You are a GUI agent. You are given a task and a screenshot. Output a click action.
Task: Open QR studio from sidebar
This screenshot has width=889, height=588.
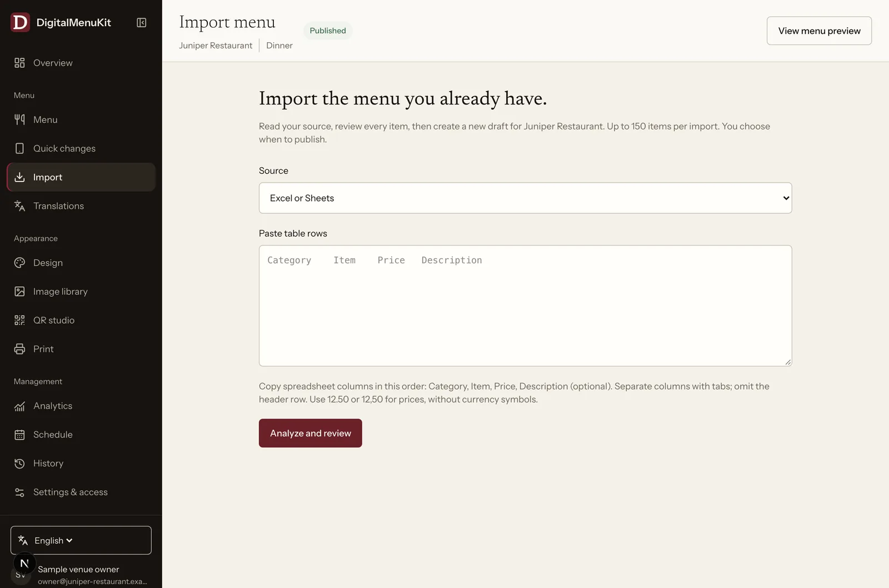click(81, 320)
